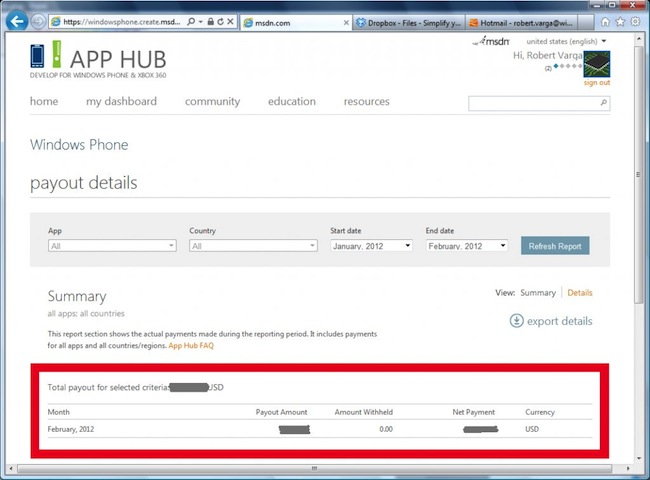Expand the App filter dropdown
650x480 pixels.
coord(112,246)
